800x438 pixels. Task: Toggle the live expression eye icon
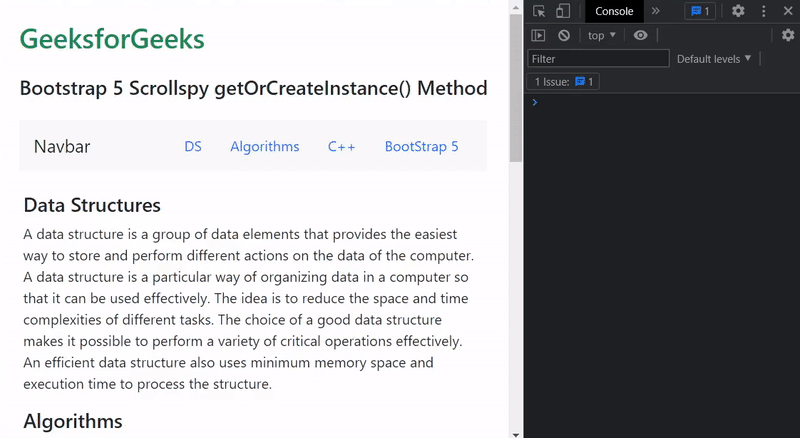click(x=640, y=35)
